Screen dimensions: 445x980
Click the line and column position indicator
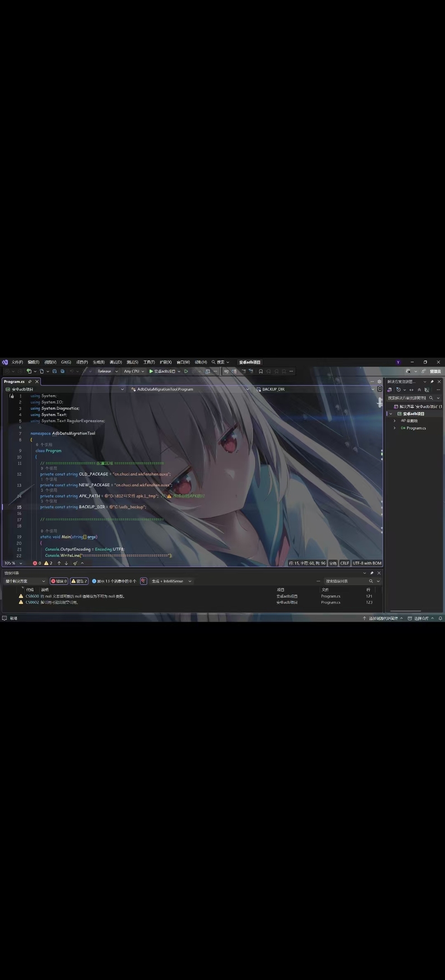pyautogui.click(x=307, y=563)
